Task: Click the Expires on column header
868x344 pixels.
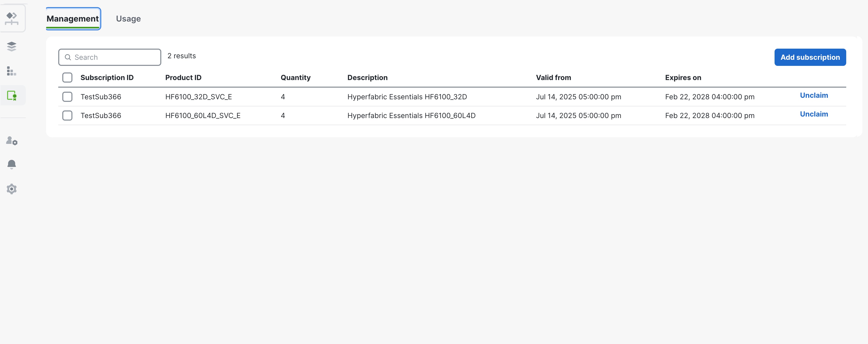Action: [x=683, y=78]
